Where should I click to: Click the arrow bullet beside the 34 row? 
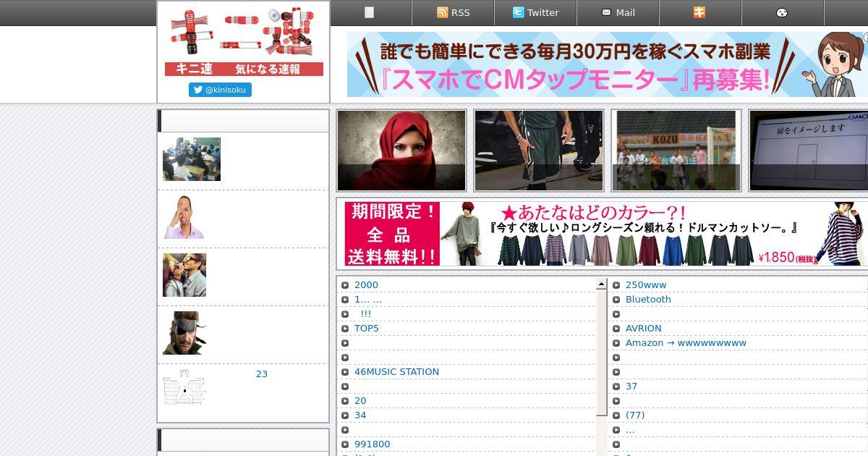(x=345, y=415)
